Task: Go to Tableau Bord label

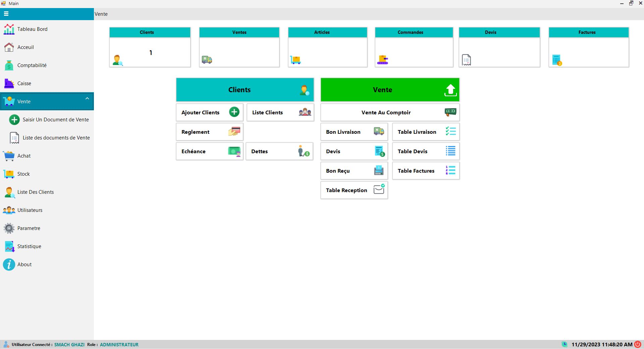Action: pos(33,29)
